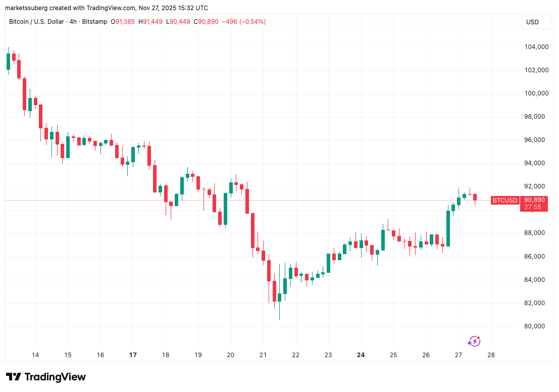Click the 14 label on the time axis
The height and width of the screenshot is (392, 559).
coord(35,355)
